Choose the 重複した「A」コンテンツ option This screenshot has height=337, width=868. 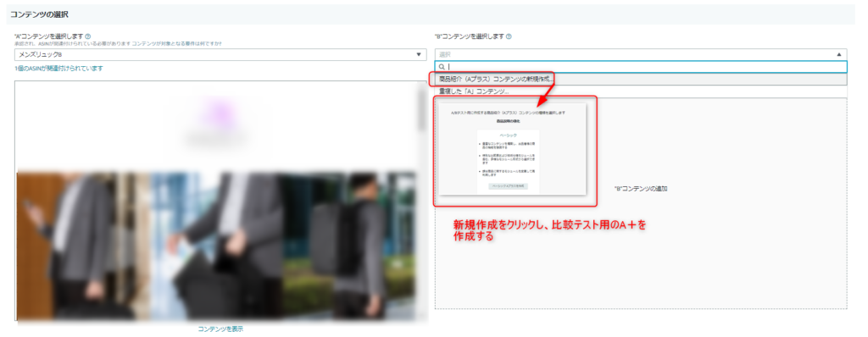(641, 91)
